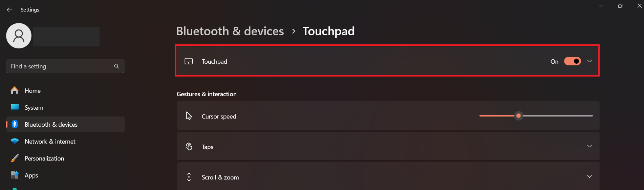Expand the Touchpad section chevron
The width and height of the screenshot is (644, 190).
click(x=589, y=61)
